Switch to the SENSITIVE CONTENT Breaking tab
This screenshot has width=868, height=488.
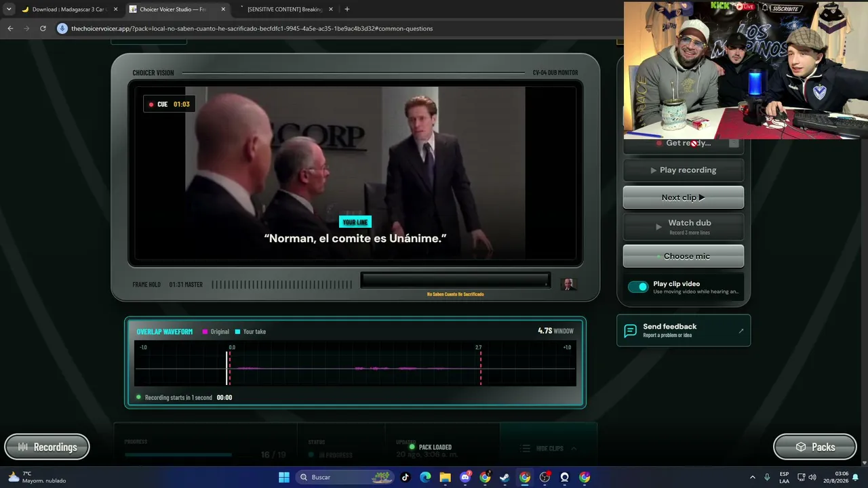[x=285, y=9]
